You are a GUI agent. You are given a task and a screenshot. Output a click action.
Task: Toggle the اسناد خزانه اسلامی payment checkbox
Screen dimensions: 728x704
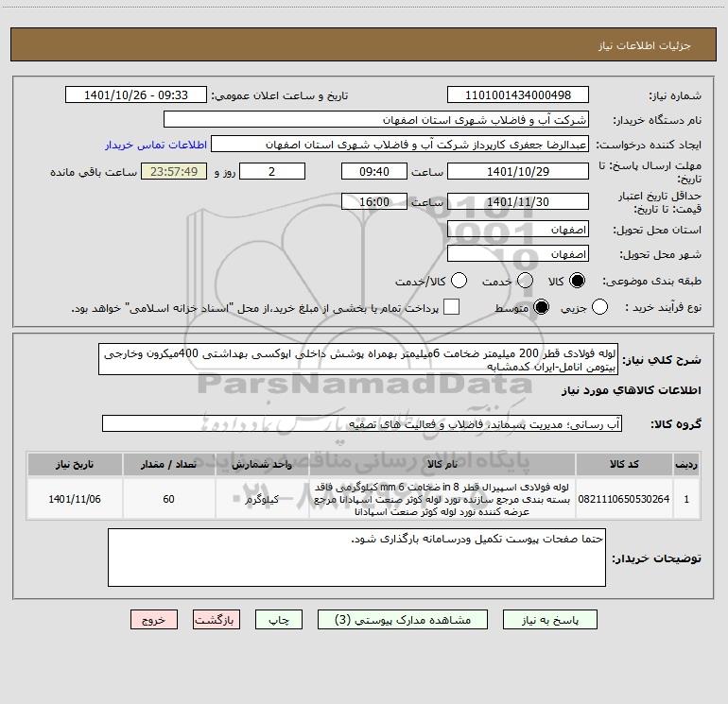[x=451, y=307]
